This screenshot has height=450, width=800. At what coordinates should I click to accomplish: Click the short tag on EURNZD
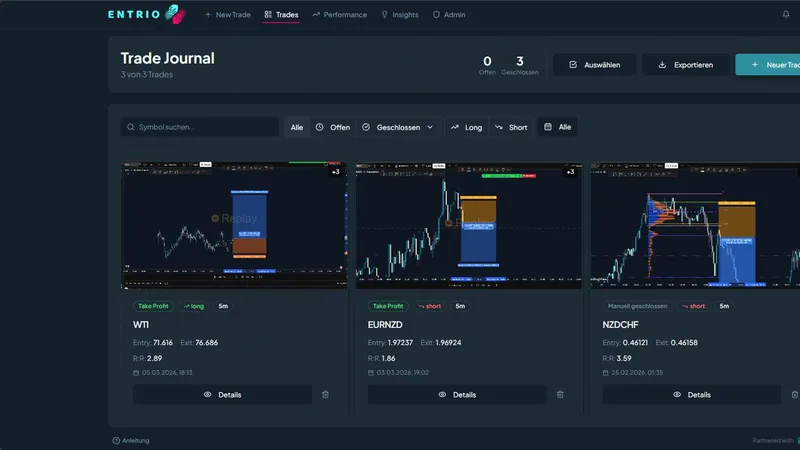[430, 306]
